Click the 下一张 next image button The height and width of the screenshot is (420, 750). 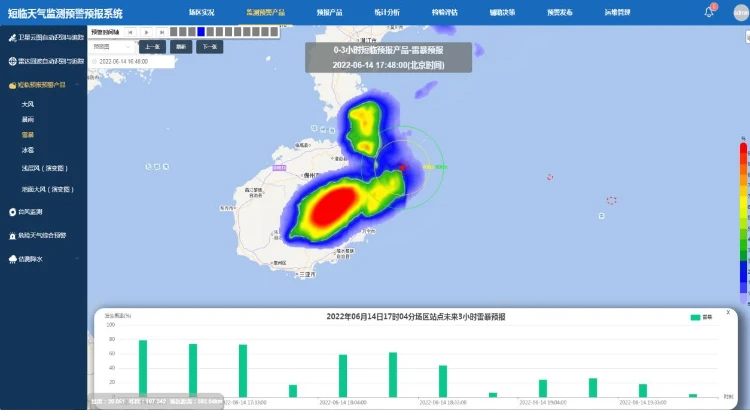point(210,46)
